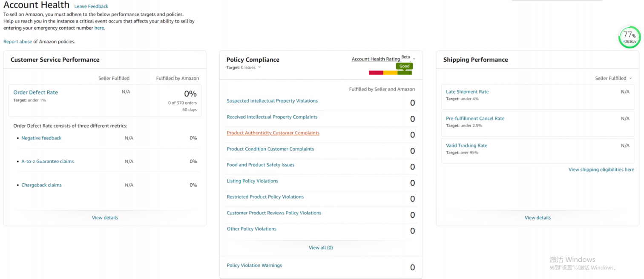Image resolution: width=644 pixels, height=279 pixels.
Task: Click the Shipping Performance panel heading
Action: pos(475,60)
